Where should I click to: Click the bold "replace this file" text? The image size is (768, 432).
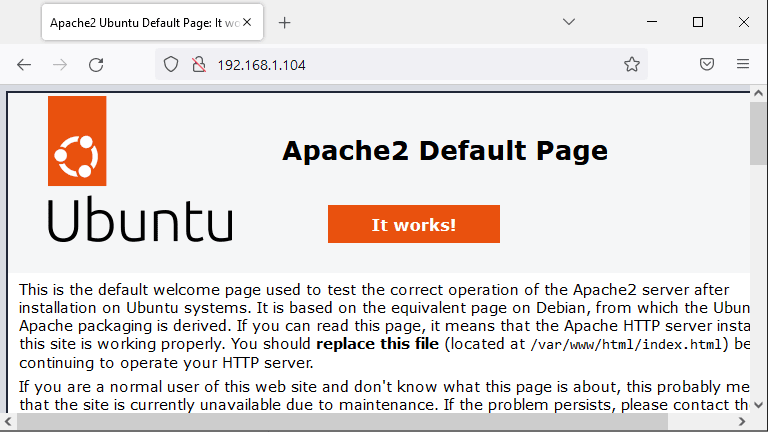pyautogui.click(x=378, y=344)
